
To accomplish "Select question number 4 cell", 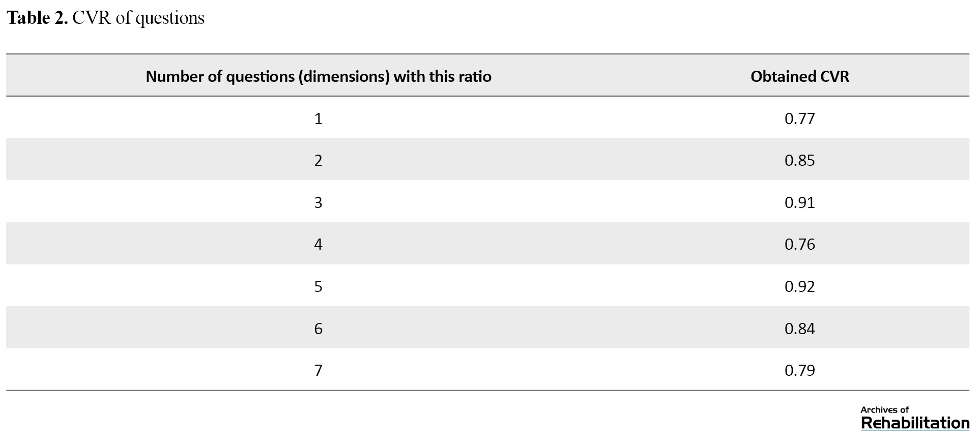I will pos(319,244).
